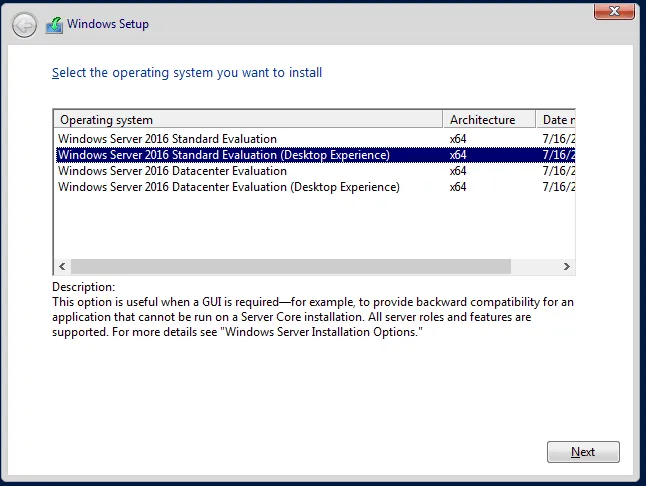Close the Windows Setup window
Image resolution: width=646 pixels, height=486 pixels.
614,11
